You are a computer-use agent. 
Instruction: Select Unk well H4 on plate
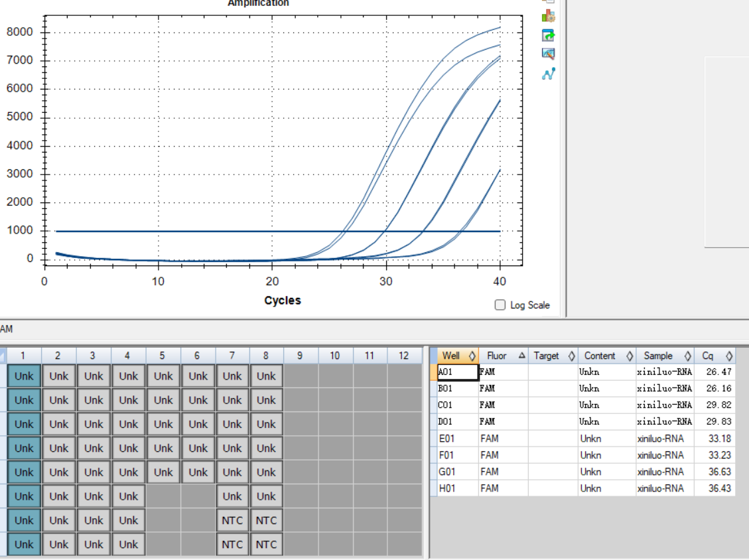coord(129,544)
